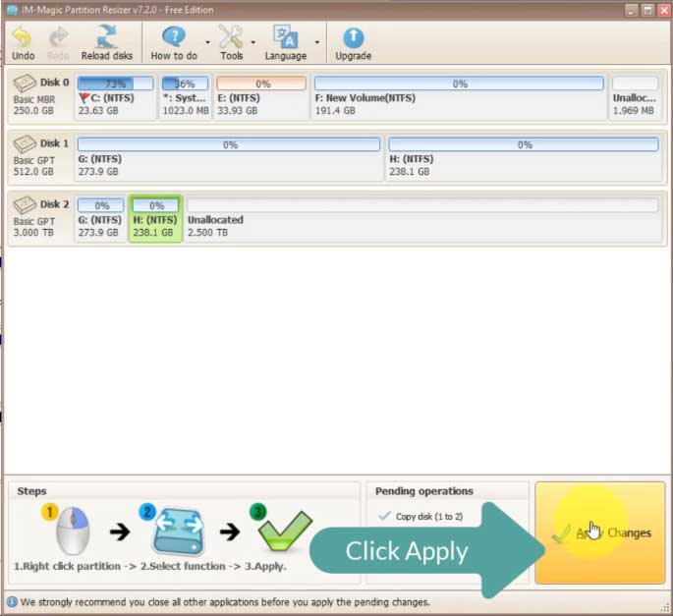Select Unallocated 2.500 TB space on Disk 2
Screen dimensions: 673x616
422,218
